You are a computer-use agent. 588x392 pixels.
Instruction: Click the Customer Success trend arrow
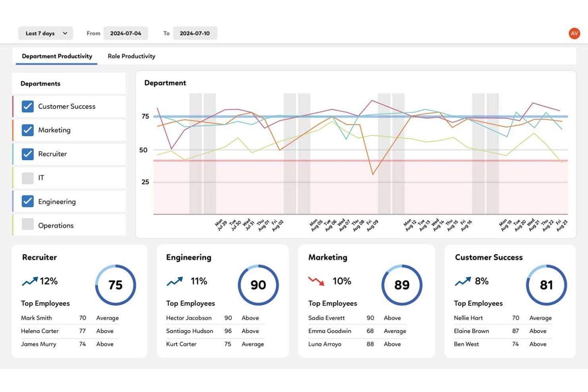[x=462, y=281]
